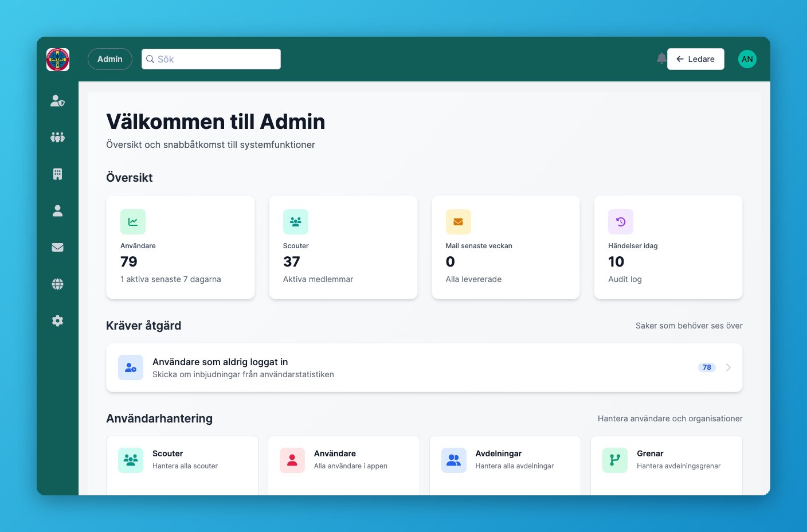Open the single person sidebar icon
807x532 pixels.
[x=58, y=211]
